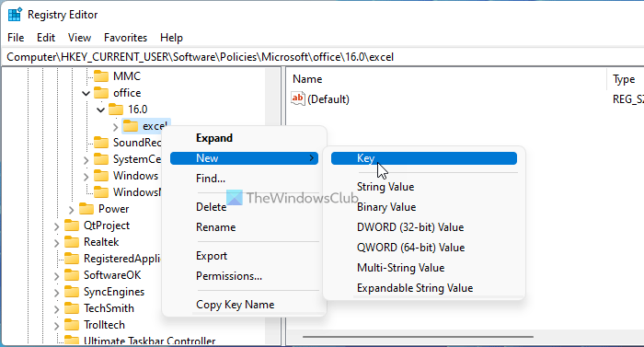The width and height of the screenshot is (644, 347).
Task: Collapse the office key
Action: (86, 94)
